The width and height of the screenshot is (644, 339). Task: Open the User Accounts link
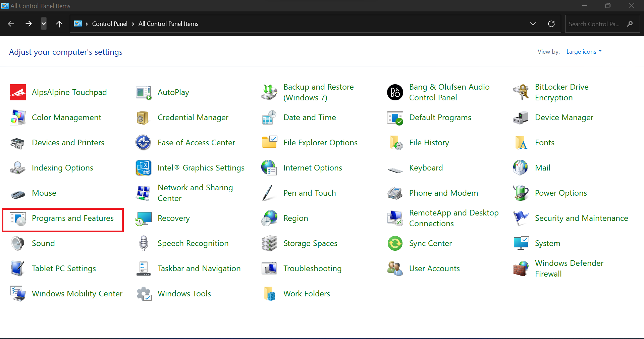click(x=434, y=269)
